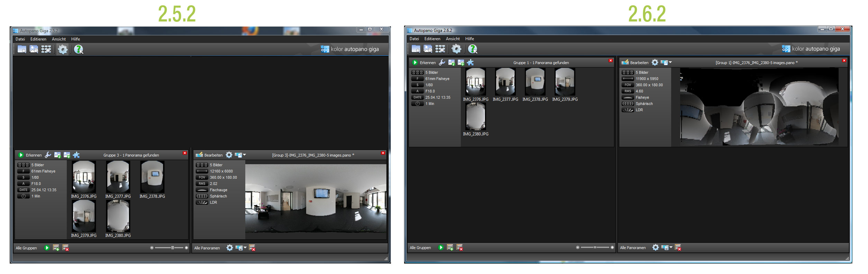Image resolution: width=868 pixels, height=274 pixels.
Task: Click image info icon in Gruppe 1 header
Action: click(451, 63)
